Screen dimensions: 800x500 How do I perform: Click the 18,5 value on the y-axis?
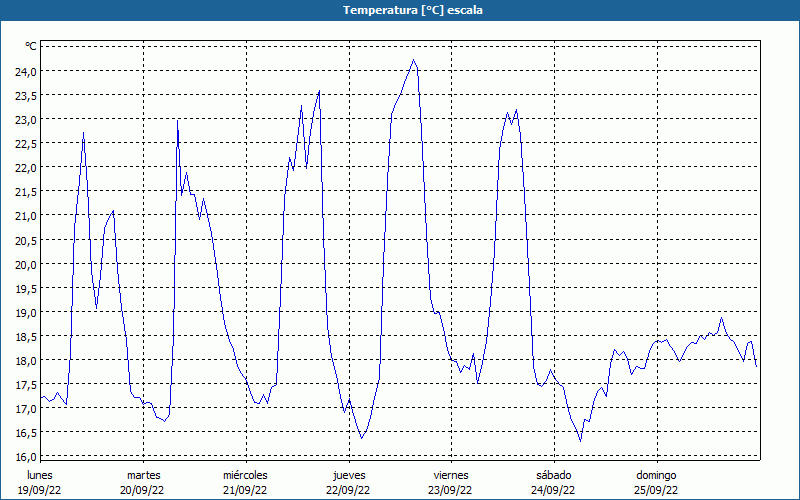(26, 336)
